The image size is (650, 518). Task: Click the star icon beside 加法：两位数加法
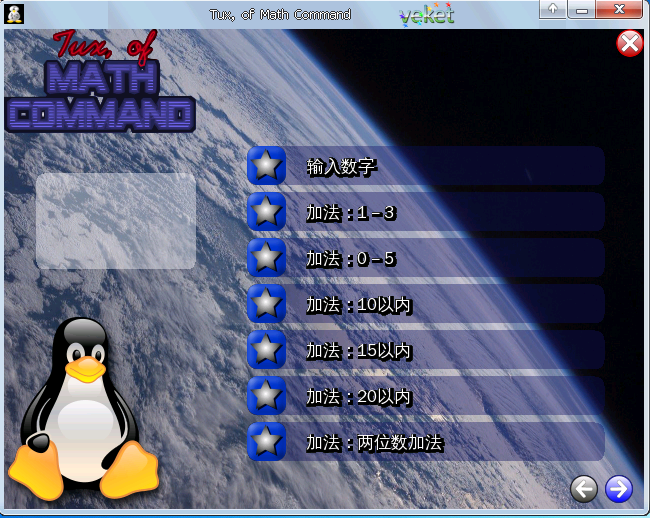click(266, 441)
